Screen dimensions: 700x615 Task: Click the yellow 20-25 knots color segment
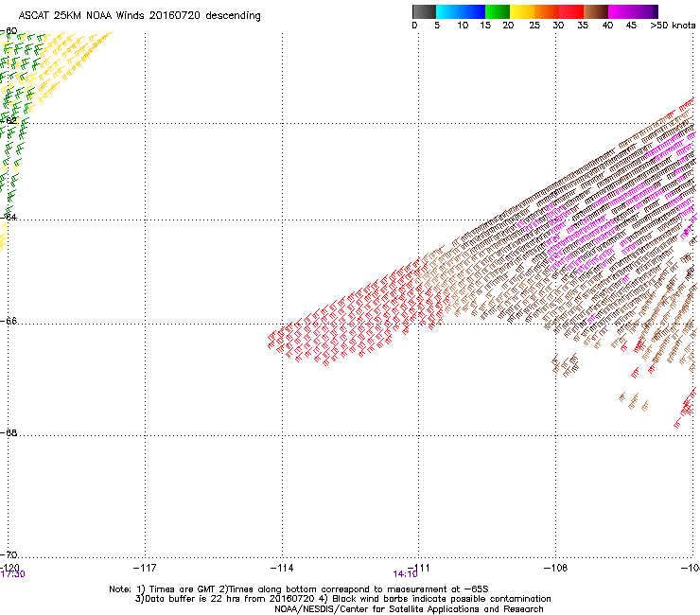coord(522,11)
